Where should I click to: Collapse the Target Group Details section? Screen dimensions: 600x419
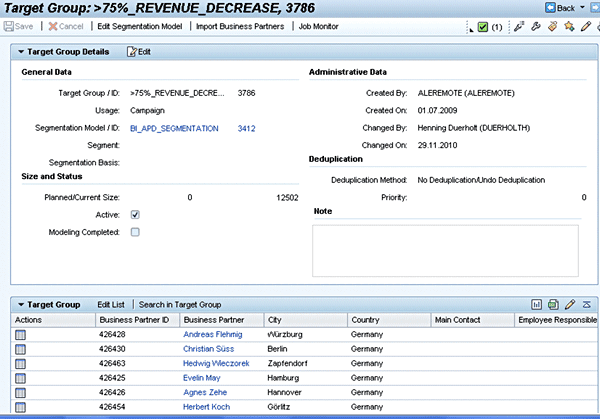click(22, 51)
